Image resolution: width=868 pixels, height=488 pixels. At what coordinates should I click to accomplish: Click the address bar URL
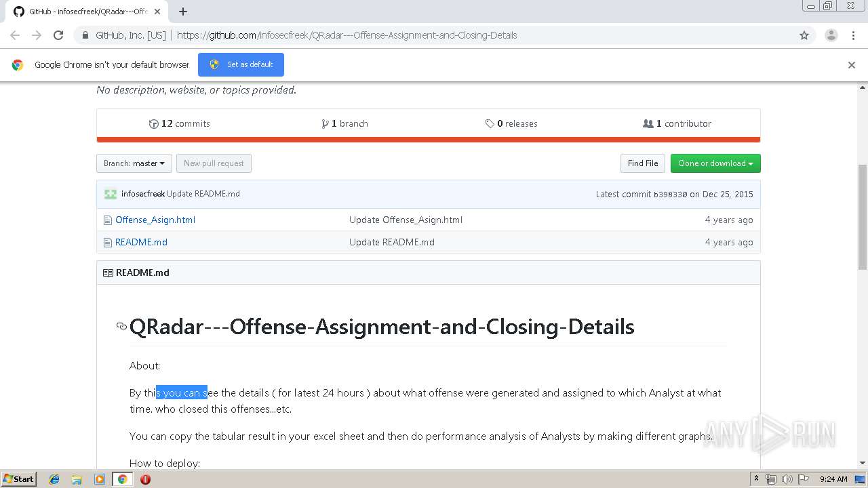[347, 35]
